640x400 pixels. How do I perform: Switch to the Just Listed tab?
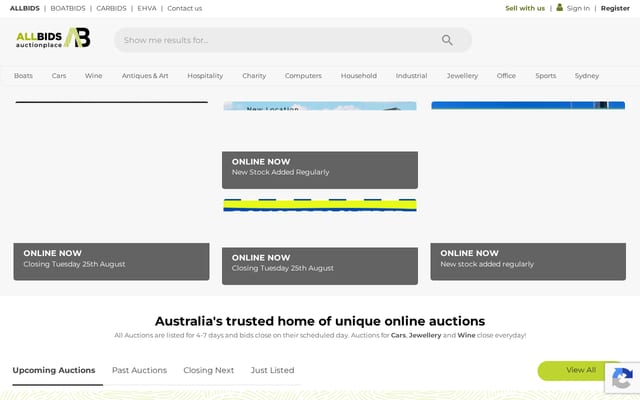[272, 370]
